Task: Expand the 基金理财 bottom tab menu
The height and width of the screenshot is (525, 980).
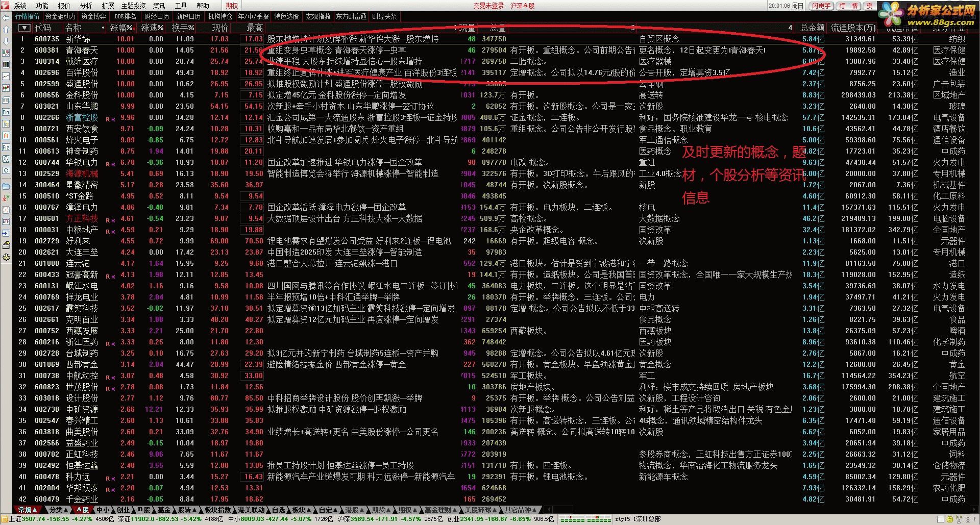Action: coord(440,510)
